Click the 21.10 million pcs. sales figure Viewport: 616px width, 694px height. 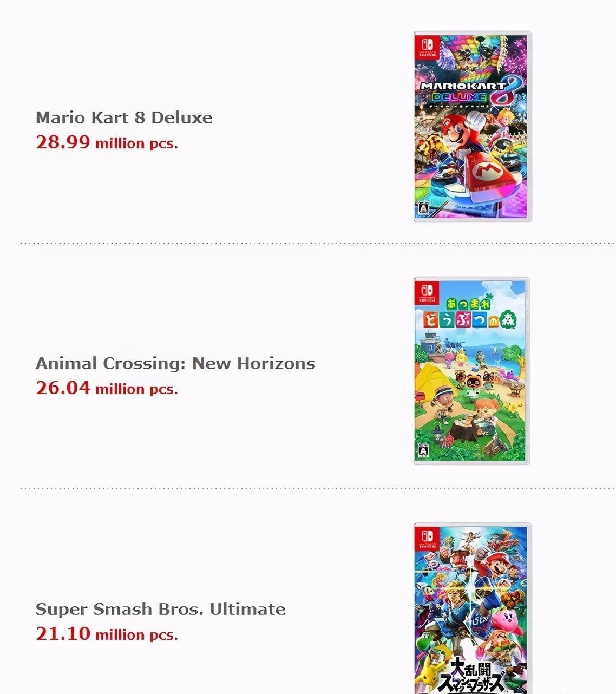pos(107,634)
